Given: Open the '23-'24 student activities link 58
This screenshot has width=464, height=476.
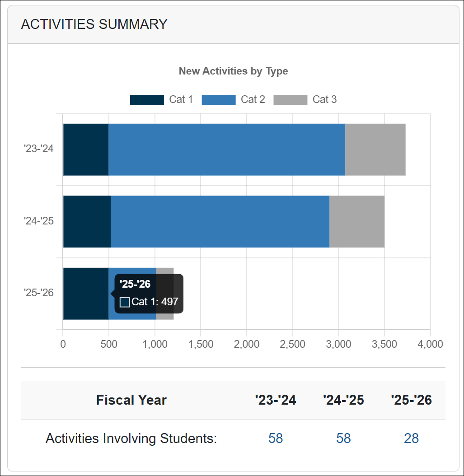Looking at the screenshot, I should (276, 438).
